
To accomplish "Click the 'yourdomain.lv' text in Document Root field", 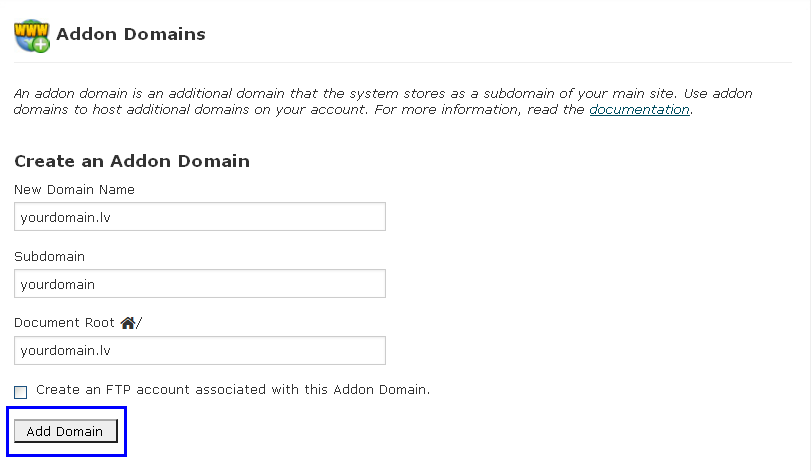I will click(x=65, y=351).
